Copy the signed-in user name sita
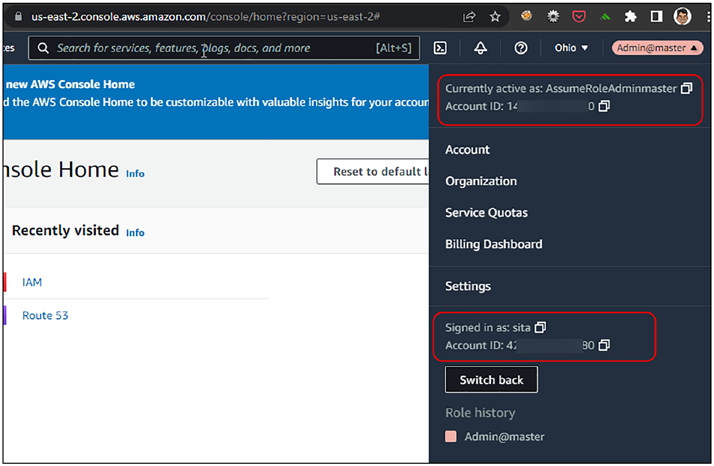 tap(541, 327)
